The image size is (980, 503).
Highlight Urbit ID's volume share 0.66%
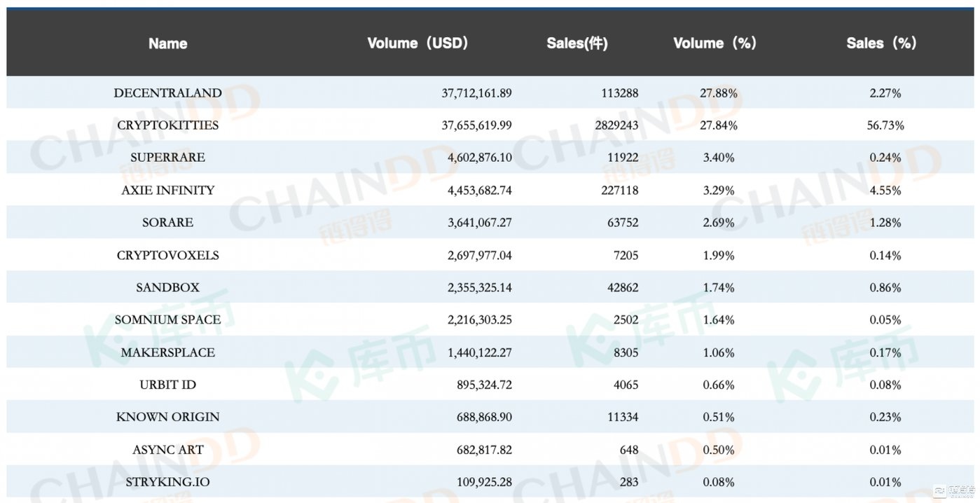pos(719,385)
